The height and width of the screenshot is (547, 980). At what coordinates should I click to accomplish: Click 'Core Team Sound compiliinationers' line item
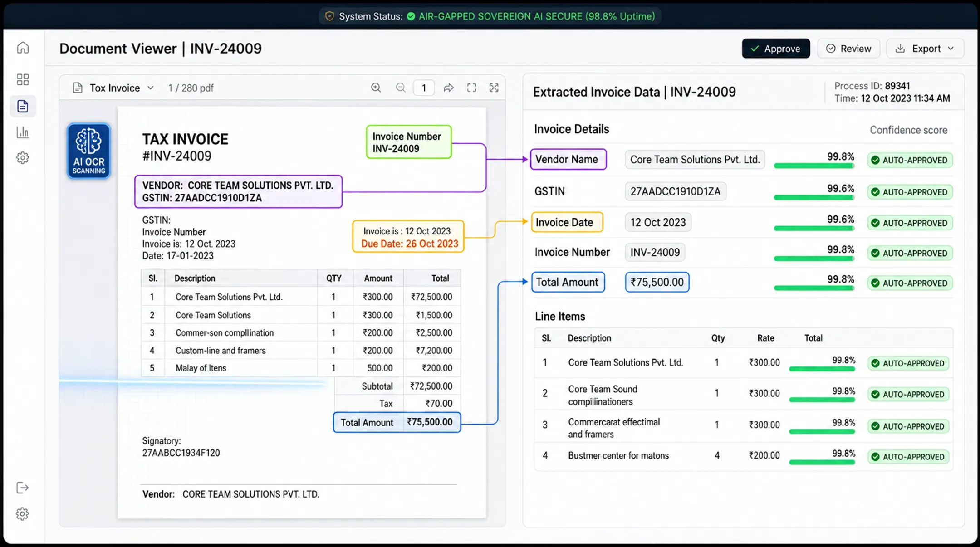coord(603,395)
